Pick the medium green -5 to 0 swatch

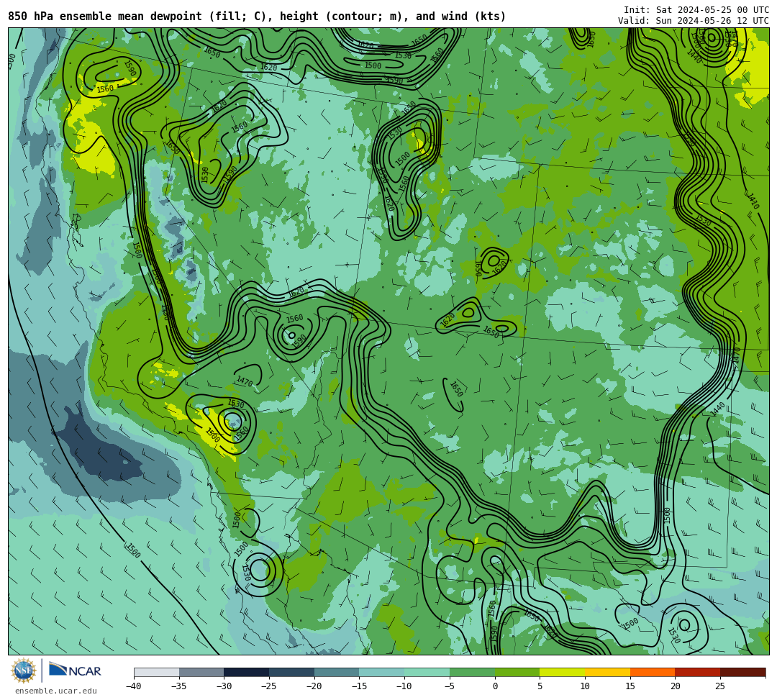coord(472,672)
